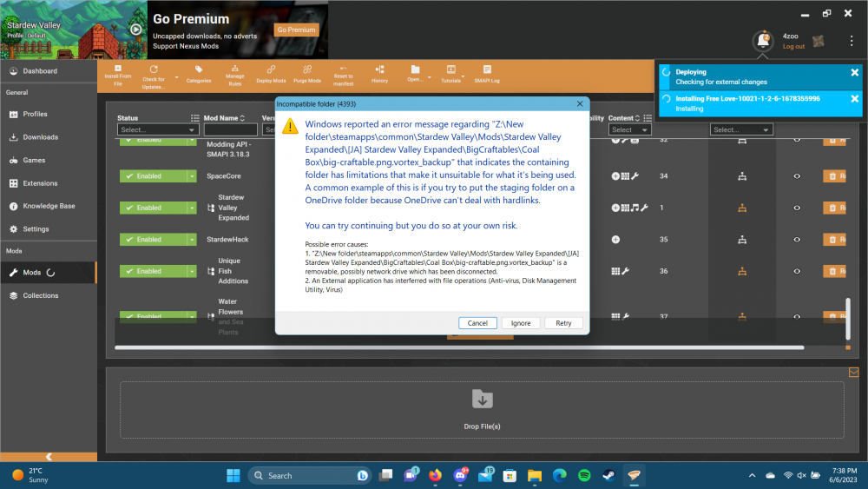
Task: Open status dropdown arrow for StardewHack
Action: (x=192, y=239)
